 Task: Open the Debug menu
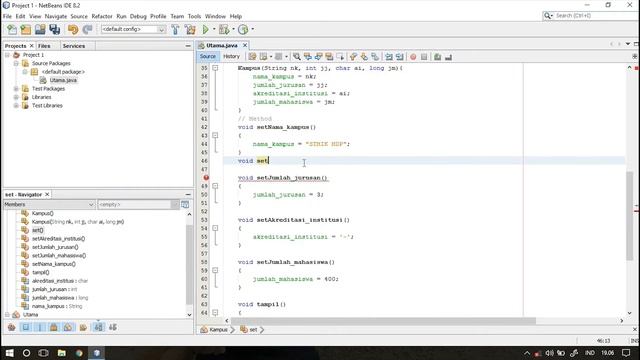pos(138,16)
